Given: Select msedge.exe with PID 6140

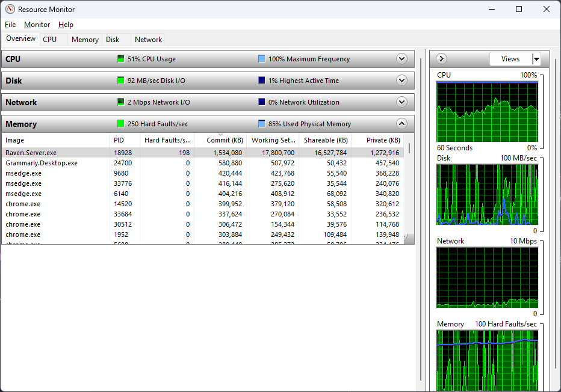Looking at the screenshot, I should pyautogui.click(x=203, y=194).
